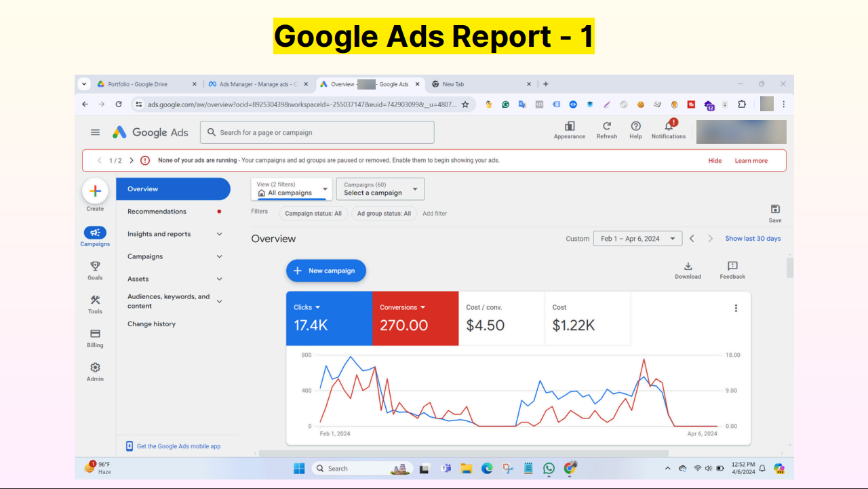Open the Google Ads main menu hamburger
The height and width of the screenshot is (489, 868).
(x=96, y=132)
